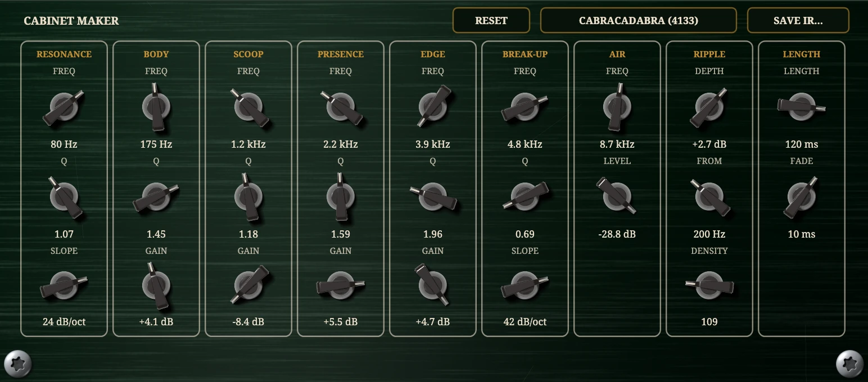Click the 8.7 kHz Air frequency value
This screenshot has width=868, height=382.
click(617, 144)
